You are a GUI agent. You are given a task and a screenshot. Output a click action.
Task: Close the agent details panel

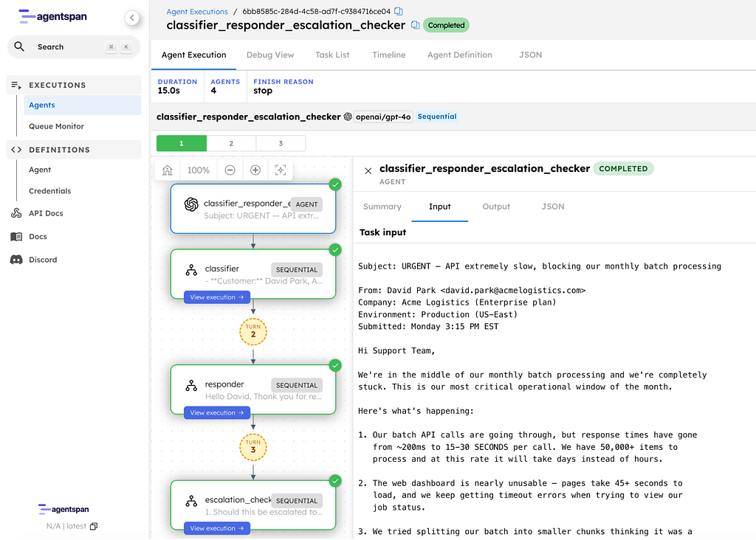coord(368,171)
